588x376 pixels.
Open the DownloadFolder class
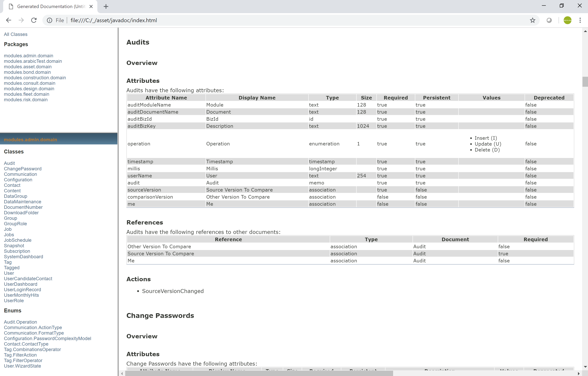pyautogui.click(x=21, y=213)
